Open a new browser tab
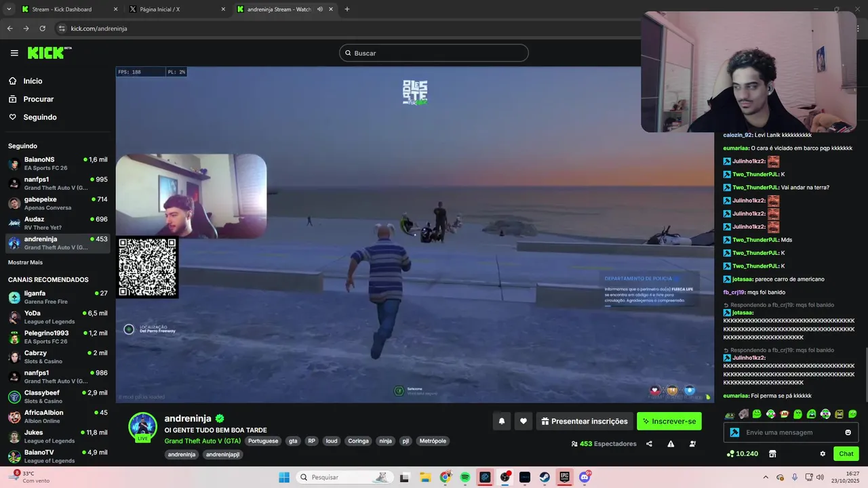 347,9
